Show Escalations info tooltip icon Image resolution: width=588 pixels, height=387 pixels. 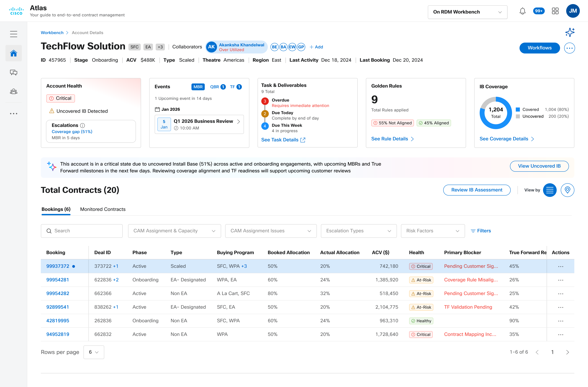82,126
